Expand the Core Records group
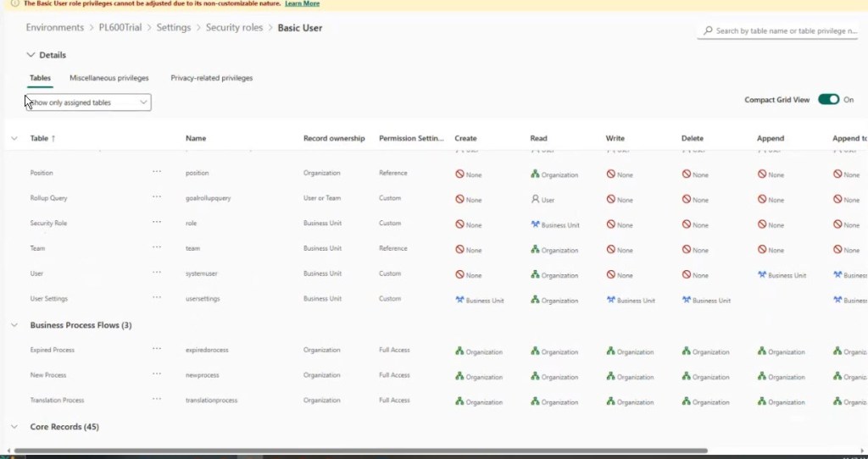The image size is (868, 459). 14,427
